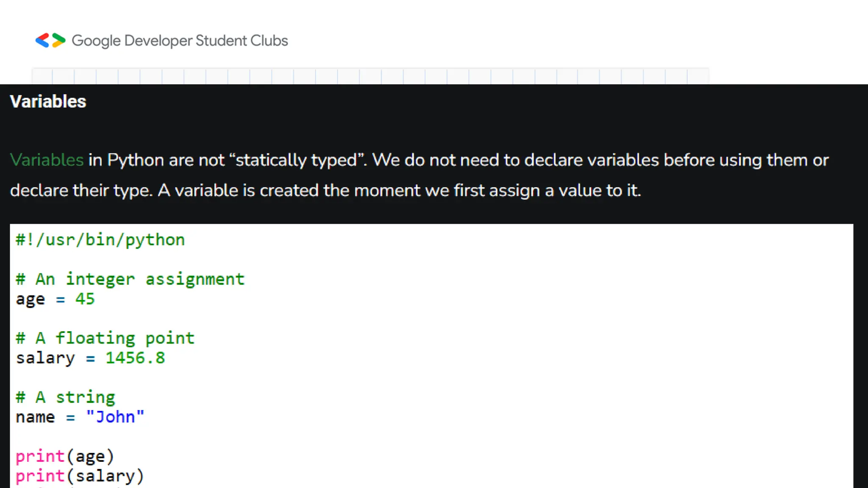Click the value 1456.8 in code
The width and height of the screenshot is (868, 488).
[135, 358]
